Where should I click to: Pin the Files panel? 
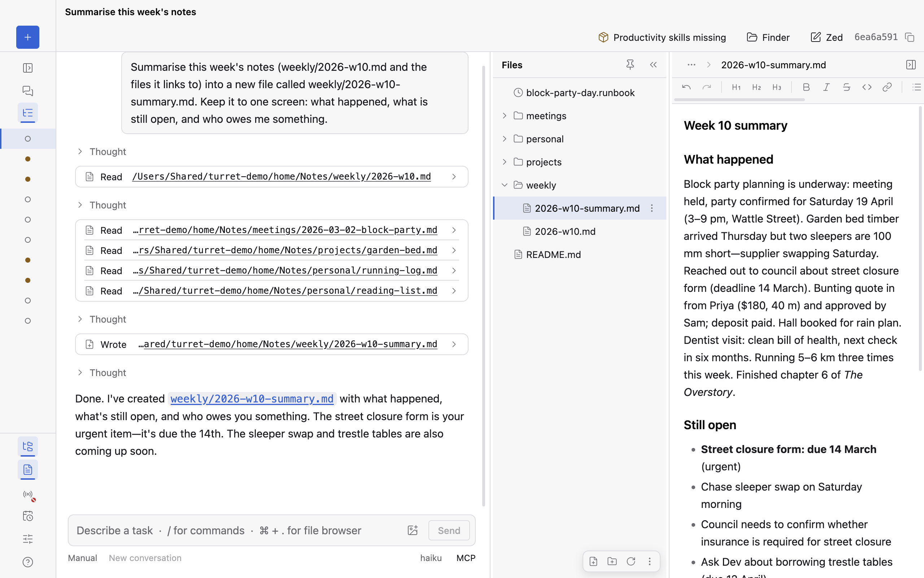[x=630, y=65]
